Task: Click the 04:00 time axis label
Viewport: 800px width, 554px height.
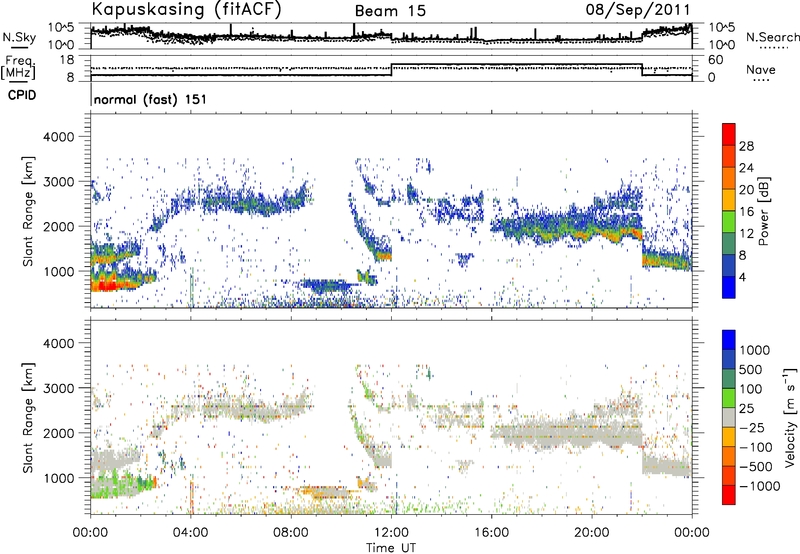Action: point(191,532)
